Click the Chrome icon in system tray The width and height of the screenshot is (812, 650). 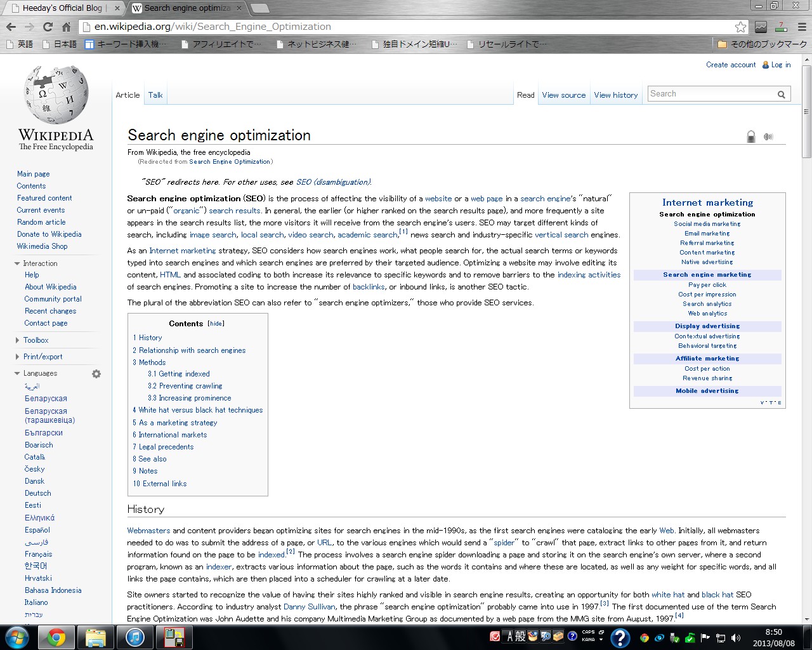(x=645, y=638)
